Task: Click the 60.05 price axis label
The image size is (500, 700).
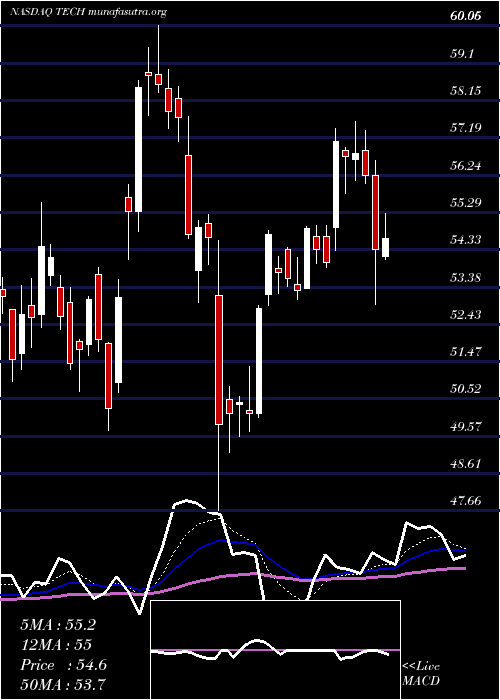Action: pos(466,16)
